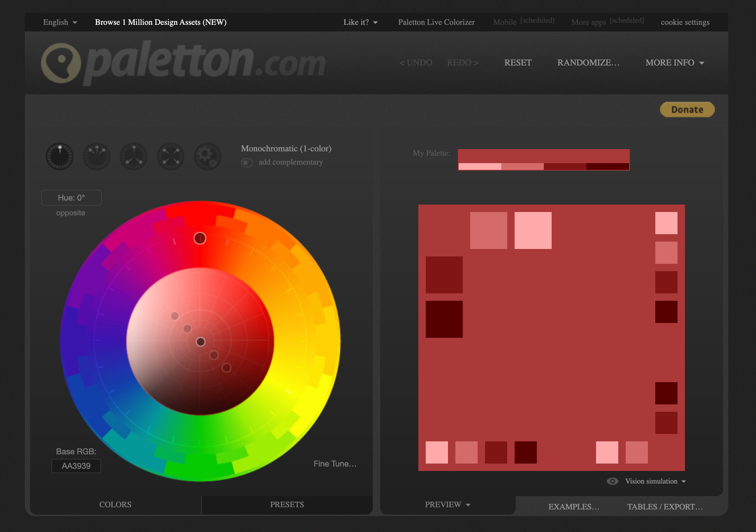Click the opposite hue toggle
Screen dimensions: 756x532
[71, 212]
